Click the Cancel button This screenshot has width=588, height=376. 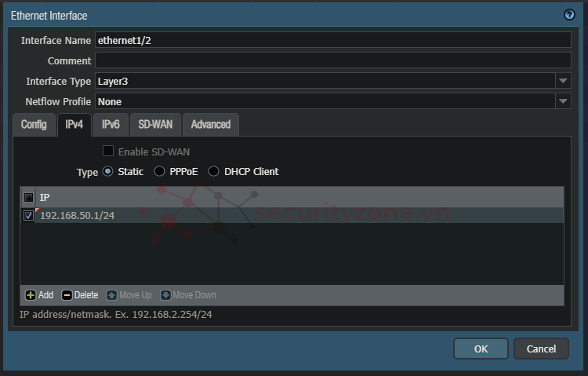click(x=541, y=349)
